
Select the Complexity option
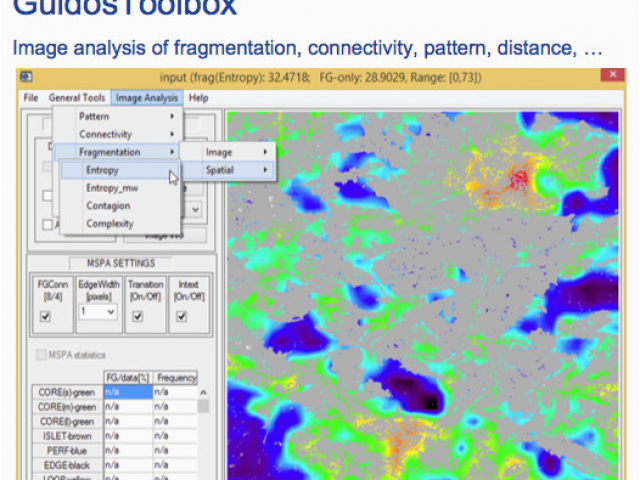pos(119,224)
